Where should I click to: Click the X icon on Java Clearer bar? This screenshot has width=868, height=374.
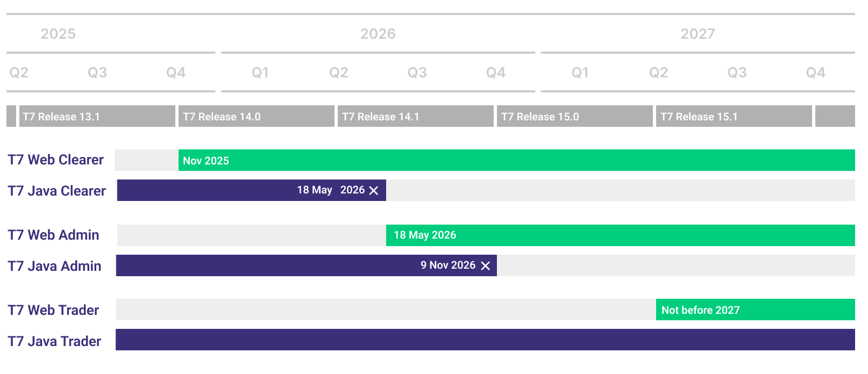click(374, 191)
